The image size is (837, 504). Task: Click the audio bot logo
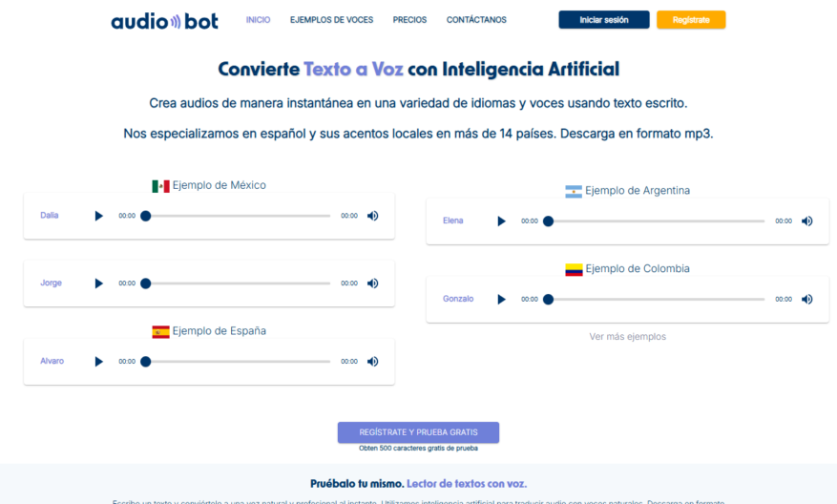[164, 21]
